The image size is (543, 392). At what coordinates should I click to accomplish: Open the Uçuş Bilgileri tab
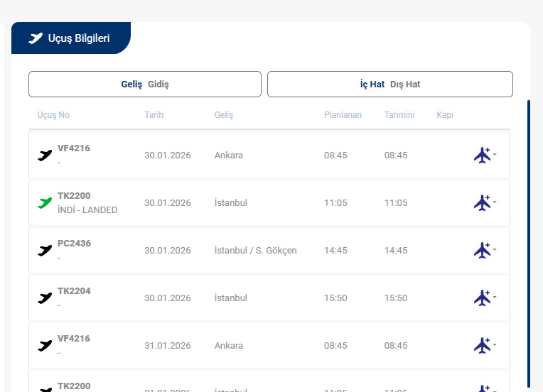point(71,38)
